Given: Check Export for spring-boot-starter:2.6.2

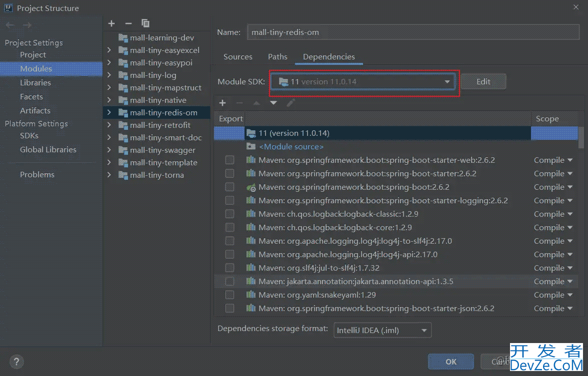Looking at the screenshot, I should pos(229,173).
